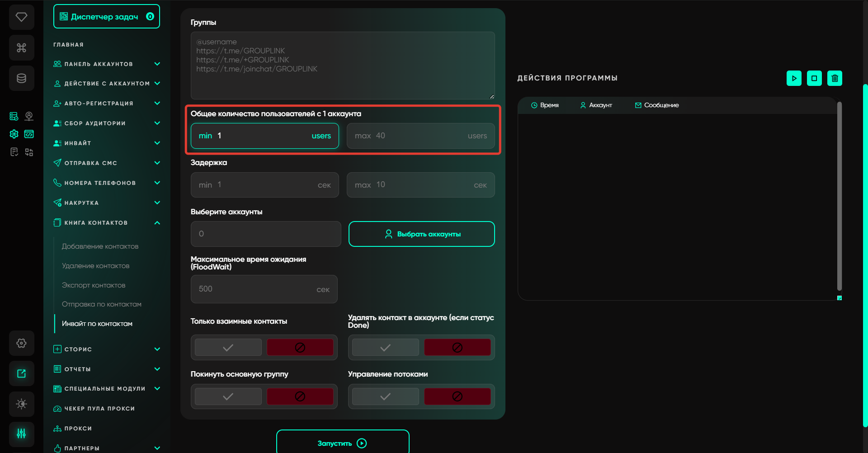Click the stop square icon

814,78
